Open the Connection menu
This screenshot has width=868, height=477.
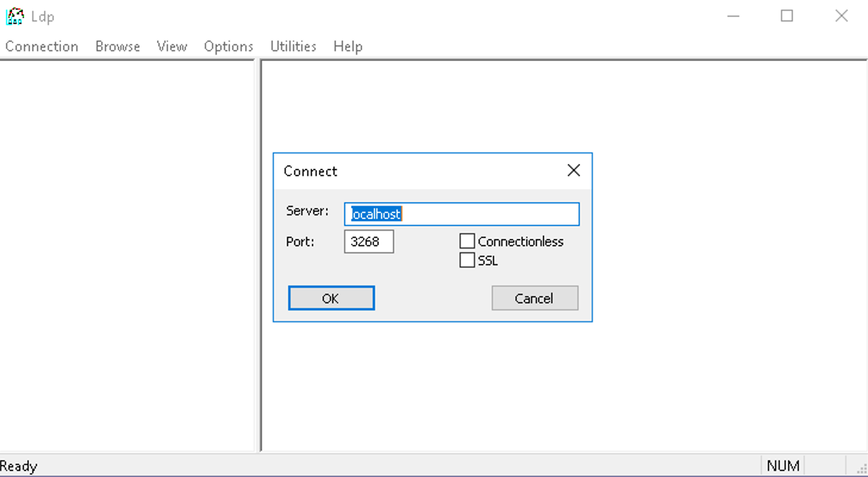click(42, 46)
